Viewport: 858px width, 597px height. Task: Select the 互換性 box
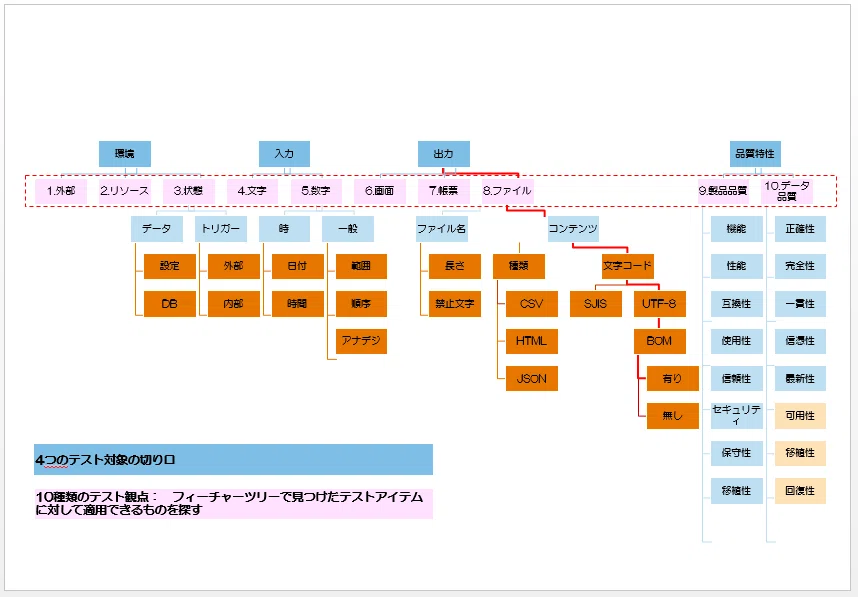(737, 304)
